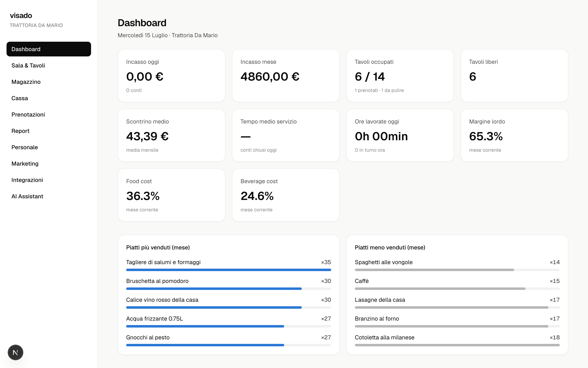Click '0 in turno ora' text
The width and height of the screenshot is (588, 368).
[370, 150]
